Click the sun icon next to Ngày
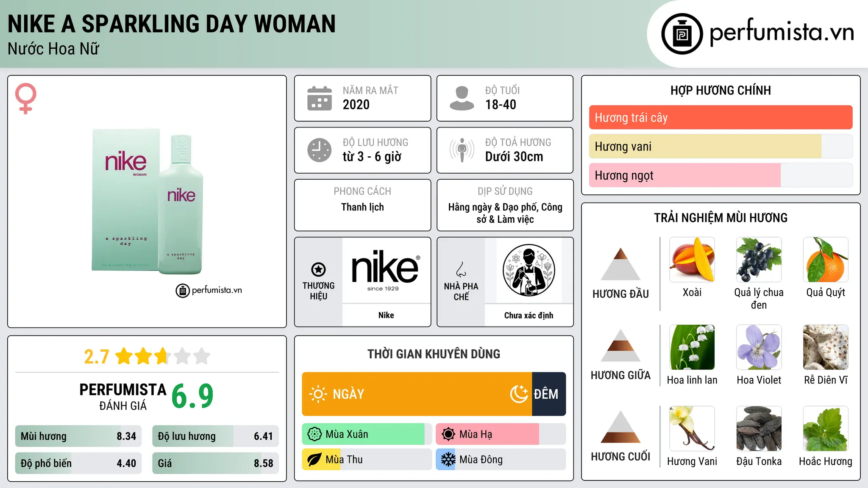The width and height of the screenshot is (868, 488). pyautogui.click(x=318, y=394)
